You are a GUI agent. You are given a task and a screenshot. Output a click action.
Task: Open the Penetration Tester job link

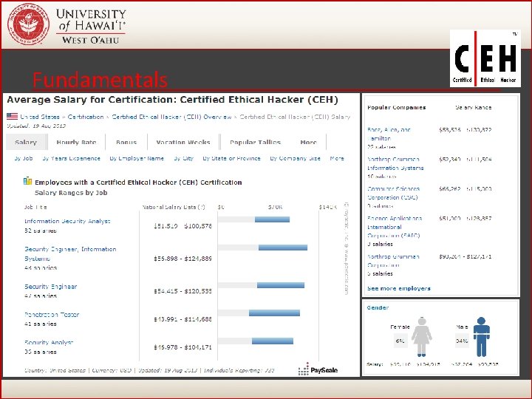[x=52, y=315]
